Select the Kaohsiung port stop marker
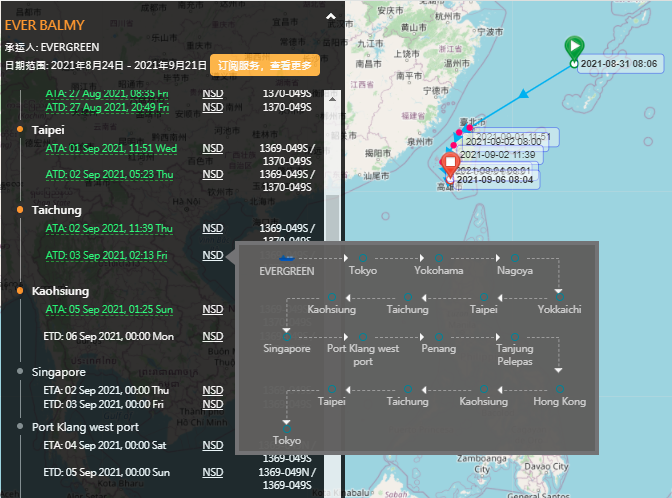Image resolution: width=672 pixels, height=498 pixels. (x=20, y=291)
